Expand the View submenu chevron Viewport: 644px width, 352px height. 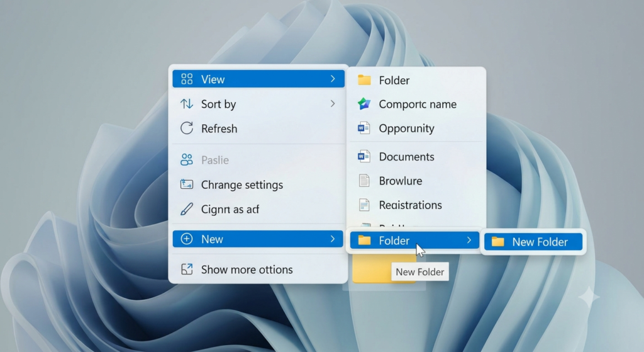333,79
